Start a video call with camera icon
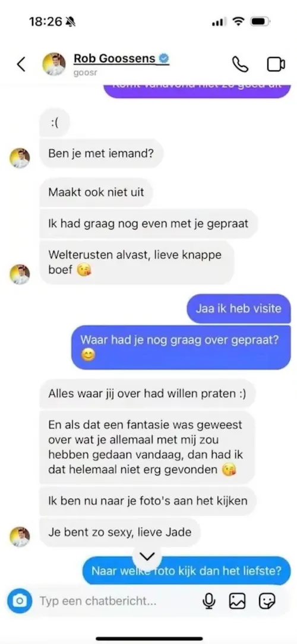Screen dimensions: 297x644 276,65
